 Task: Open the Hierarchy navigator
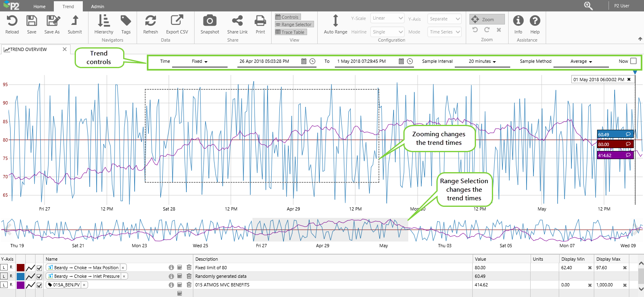click(x=104, y=21)
